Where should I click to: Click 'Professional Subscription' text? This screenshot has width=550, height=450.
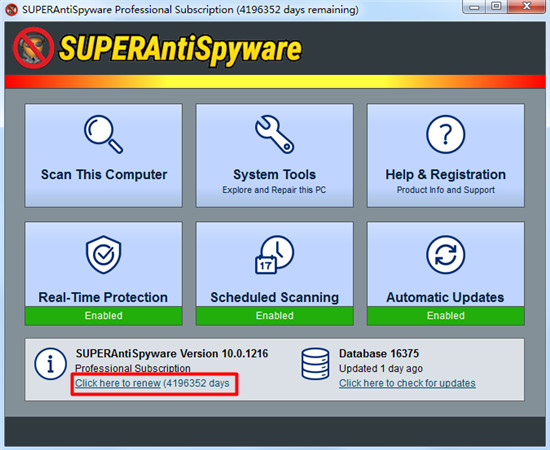(x=133, y=368)
